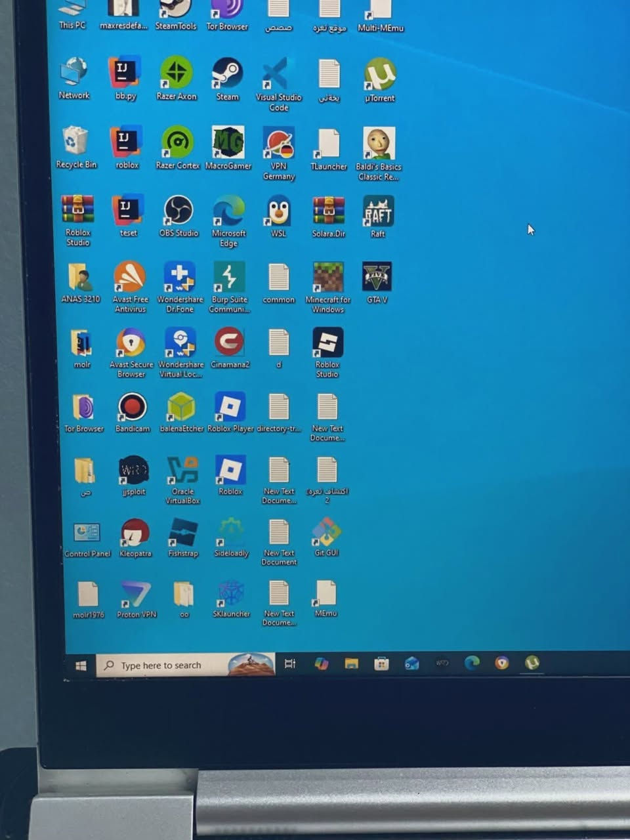The image size is (630, 840).
Task: Launch the Steam desktop shortcut
Action: click(227, 73)
